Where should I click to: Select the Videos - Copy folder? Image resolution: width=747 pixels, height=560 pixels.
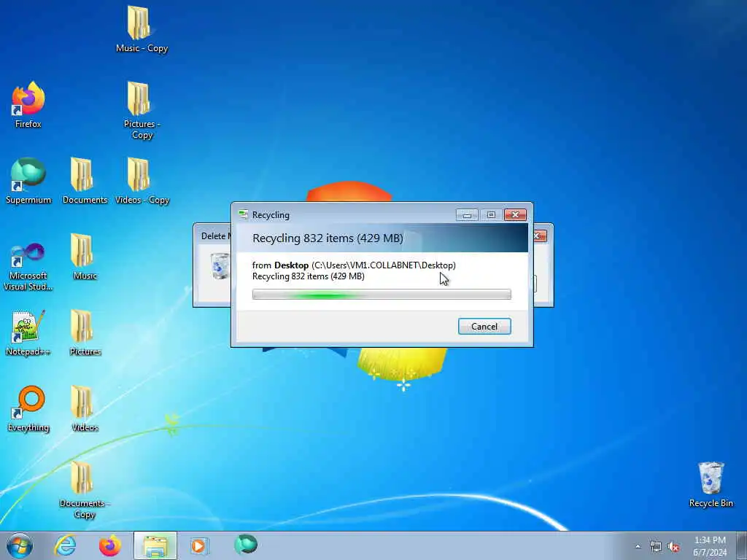pos(142,181)
